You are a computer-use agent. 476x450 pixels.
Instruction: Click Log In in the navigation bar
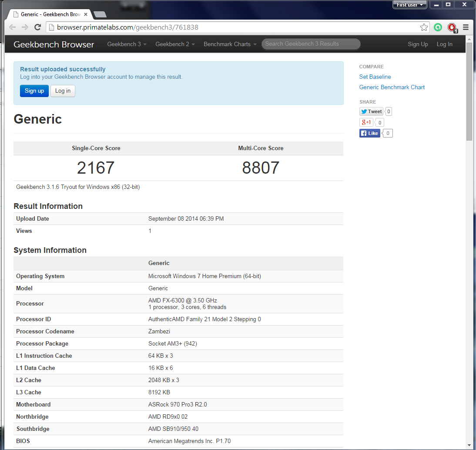coord(444,44)
